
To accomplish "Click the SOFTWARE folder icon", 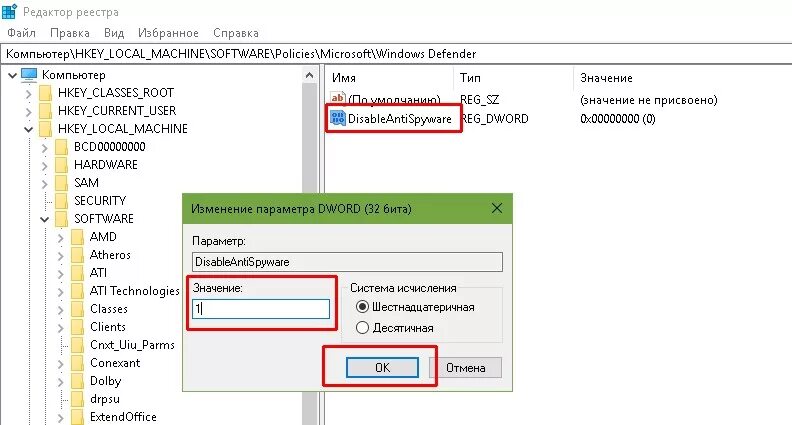I will (61, 219).
